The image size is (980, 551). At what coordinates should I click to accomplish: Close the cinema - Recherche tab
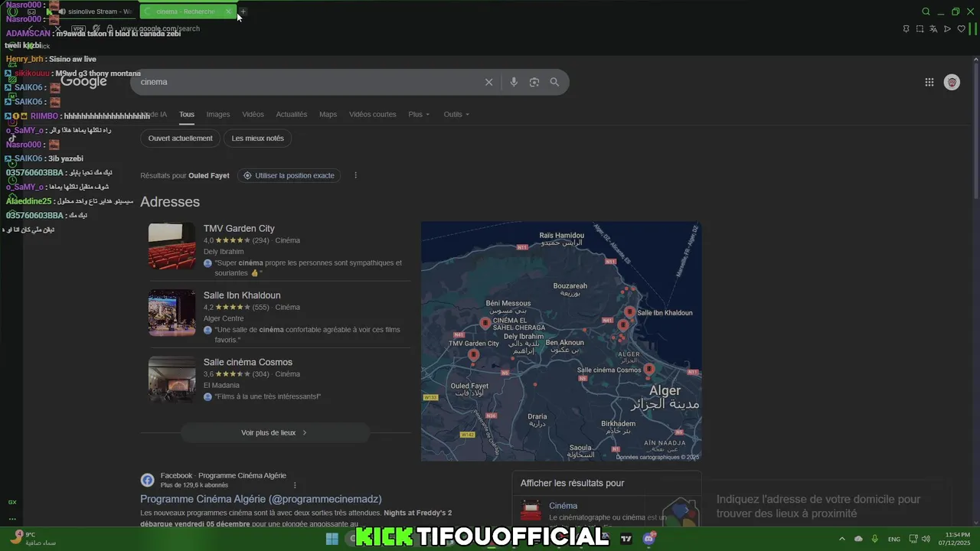tap(228, 11)
